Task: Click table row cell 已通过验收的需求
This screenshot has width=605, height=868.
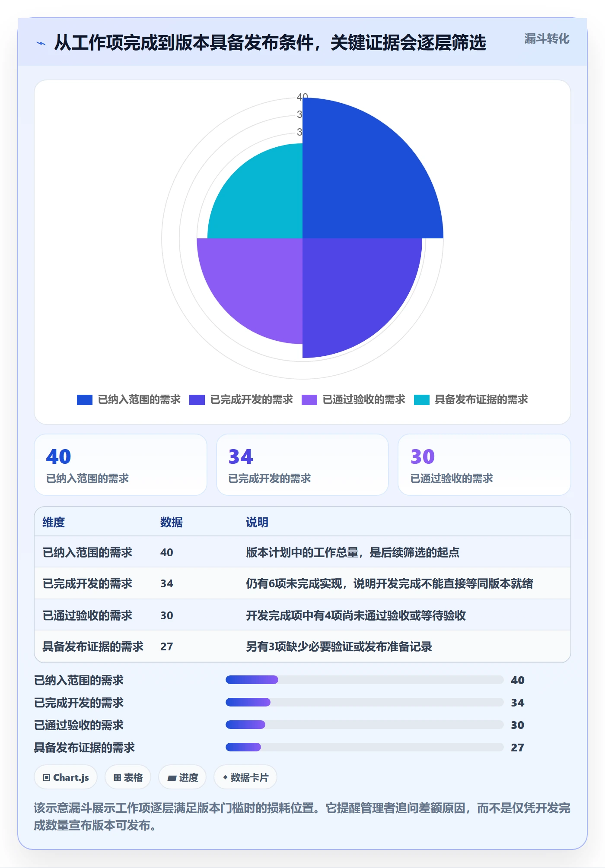Action: click(x=87, y=615)
